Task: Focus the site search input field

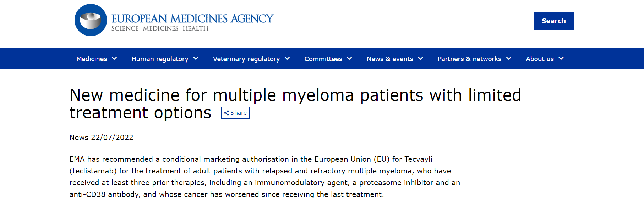Action: coord(448,21)
